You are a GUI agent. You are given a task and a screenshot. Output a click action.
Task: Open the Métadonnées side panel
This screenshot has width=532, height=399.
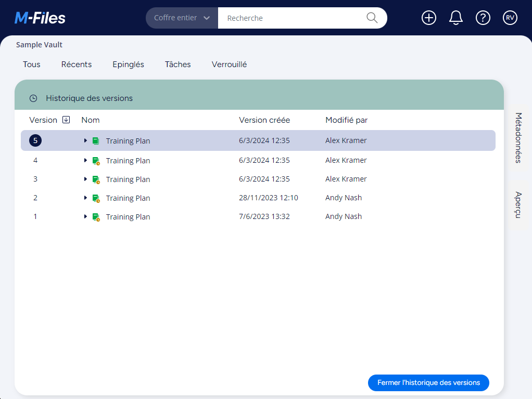pyautogui.click(x=518, y=137)
